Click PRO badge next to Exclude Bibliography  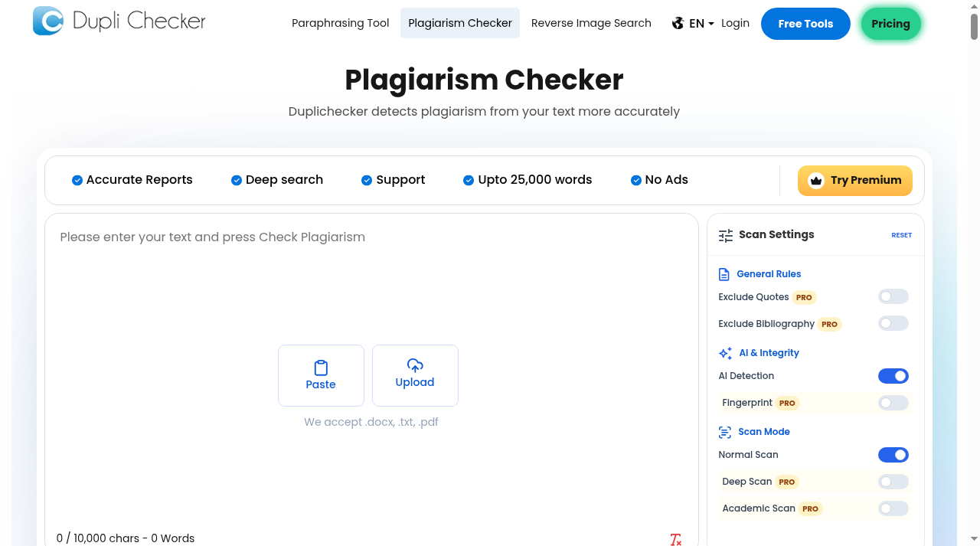point(829,324)
